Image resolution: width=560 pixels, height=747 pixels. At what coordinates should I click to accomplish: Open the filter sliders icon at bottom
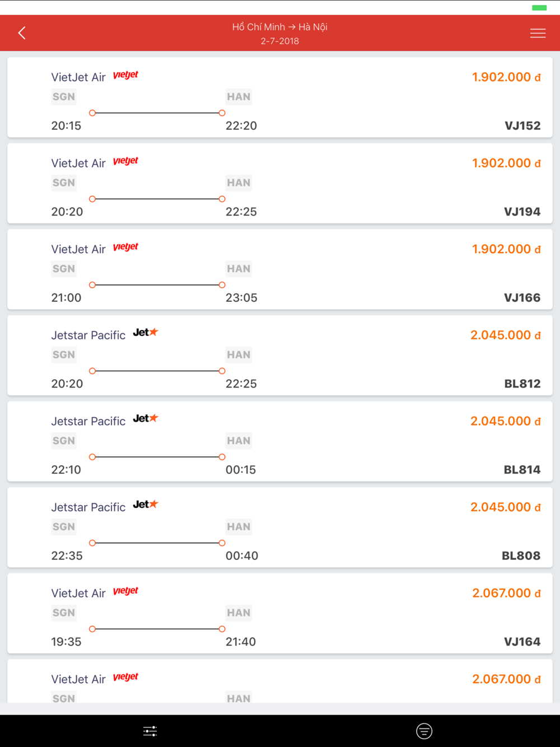click(150, 731)
